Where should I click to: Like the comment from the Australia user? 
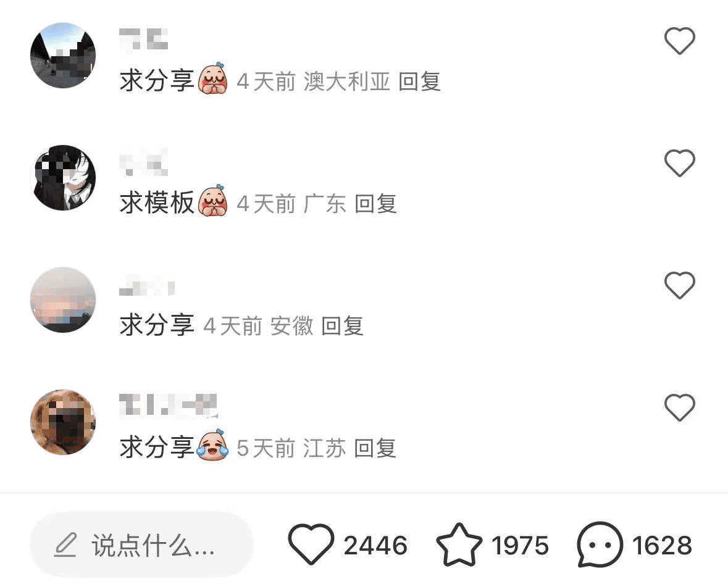[680, 41]
